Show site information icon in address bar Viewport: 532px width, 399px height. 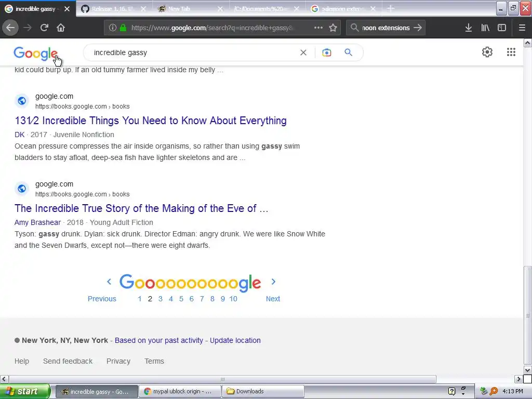pyautogui.click(x=113, y=28)
